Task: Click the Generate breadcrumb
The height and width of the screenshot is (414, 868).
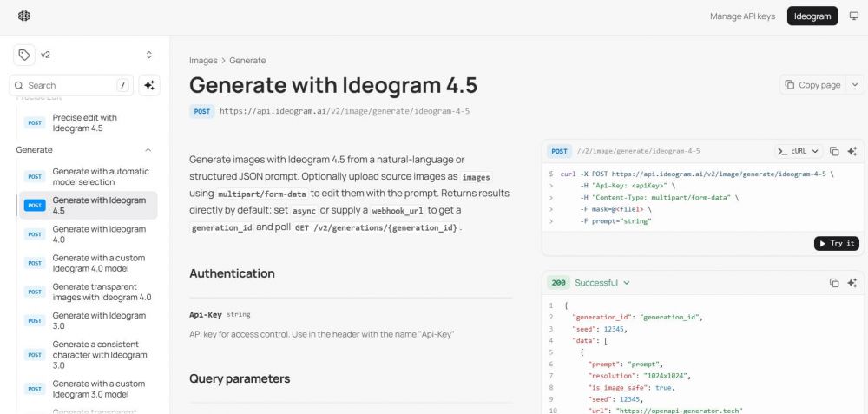Action: coord(247,61)
